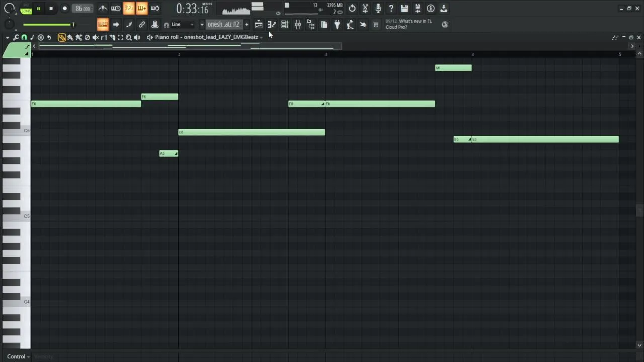The width and height of the screenshot is (644, 362).
Task: Toggle the countdown before recording button
Action: [x=129, y=8]
